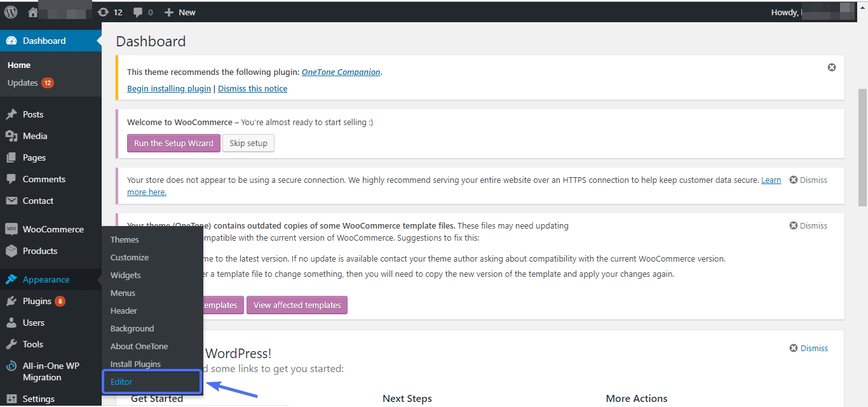The width and height of the screenshot is (868, 407).
Task: Open the Tools menu label
Action: tap(33, 344)
